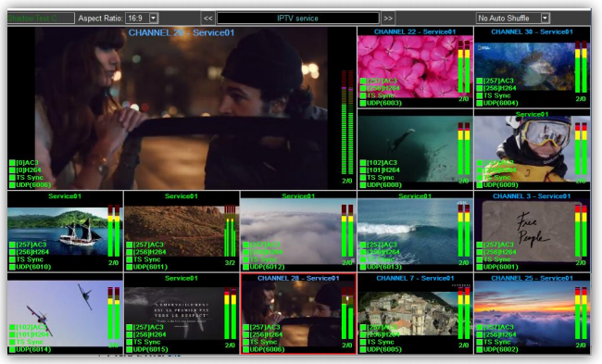Select the sailing boat tile UDP(6010)
The image size is (602, 364).
click(65, 232)
